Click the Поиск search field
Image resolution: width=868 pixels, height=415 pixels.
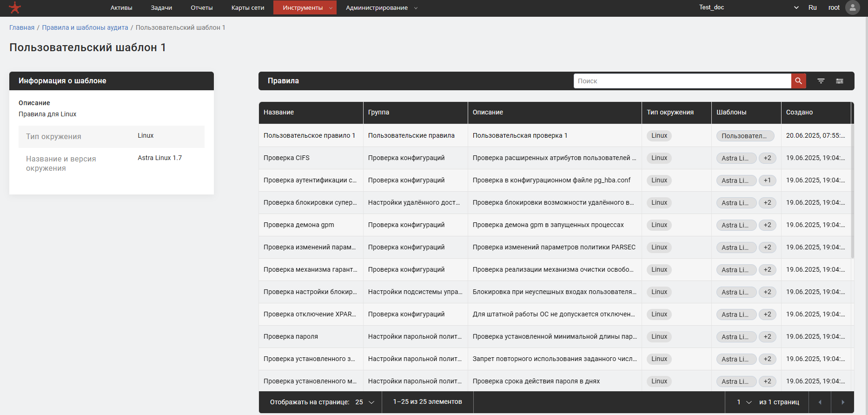click(x=682, y=81)
